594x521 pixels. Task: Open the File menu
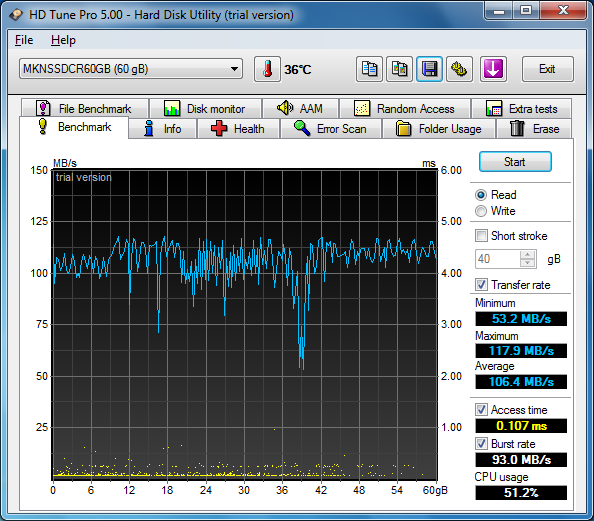point(24,40)
